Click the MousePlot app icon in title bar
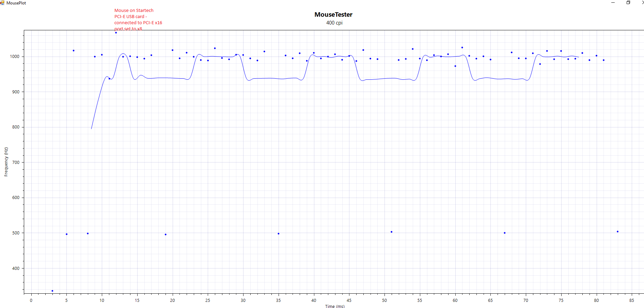Image resolution: width=644 pixels, height=308 pixels. coord(2,3)
